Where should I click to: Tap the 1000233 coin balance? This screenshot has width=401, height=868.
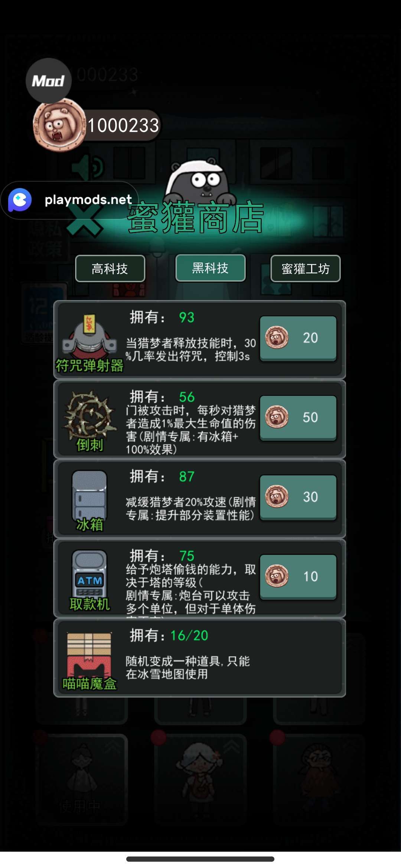(x=123, y=125)
